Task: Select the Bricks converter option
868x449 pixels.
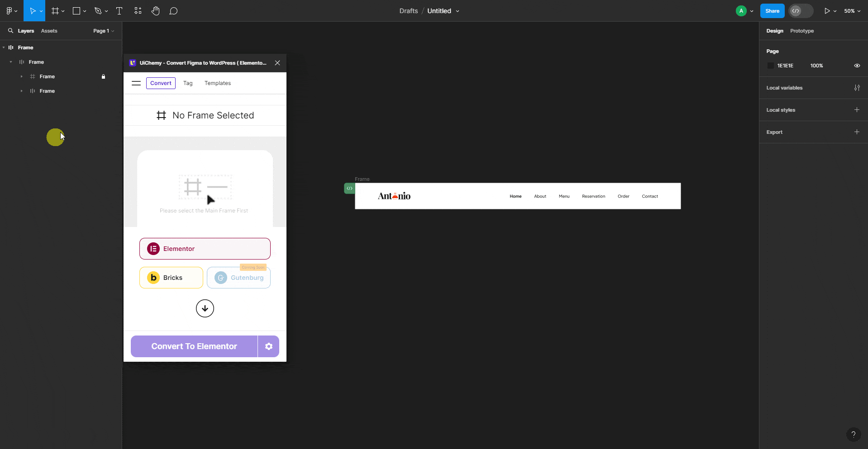Action: pyautogui.click(x=171, y=278)
